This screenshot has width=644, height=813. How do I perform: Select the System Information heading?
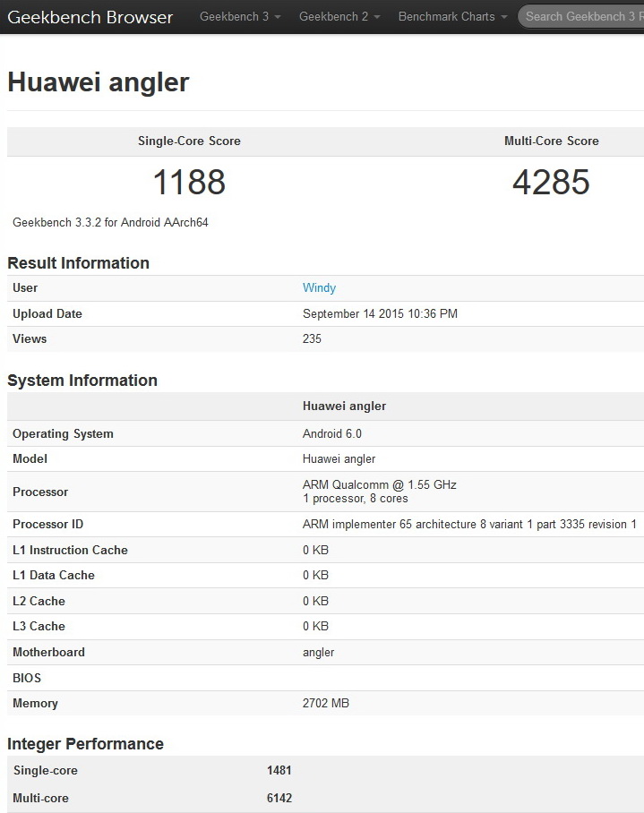82,380
